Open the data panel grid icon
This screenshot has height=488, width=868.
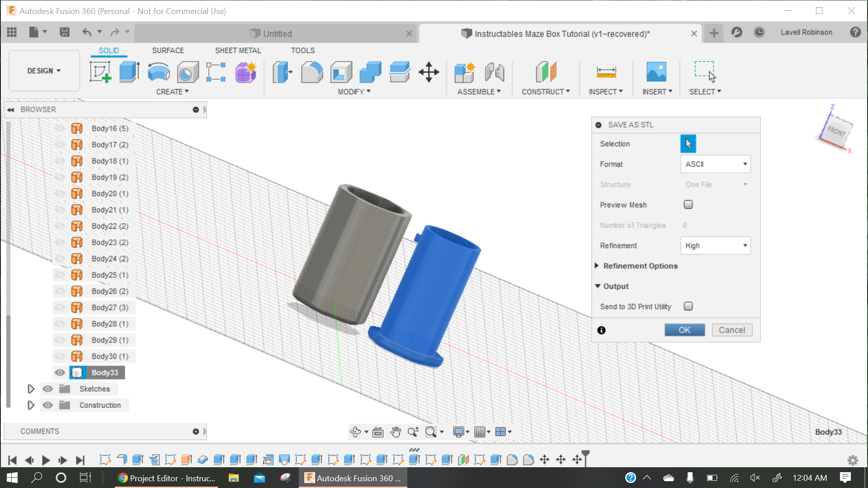click(x=12, y=32)
